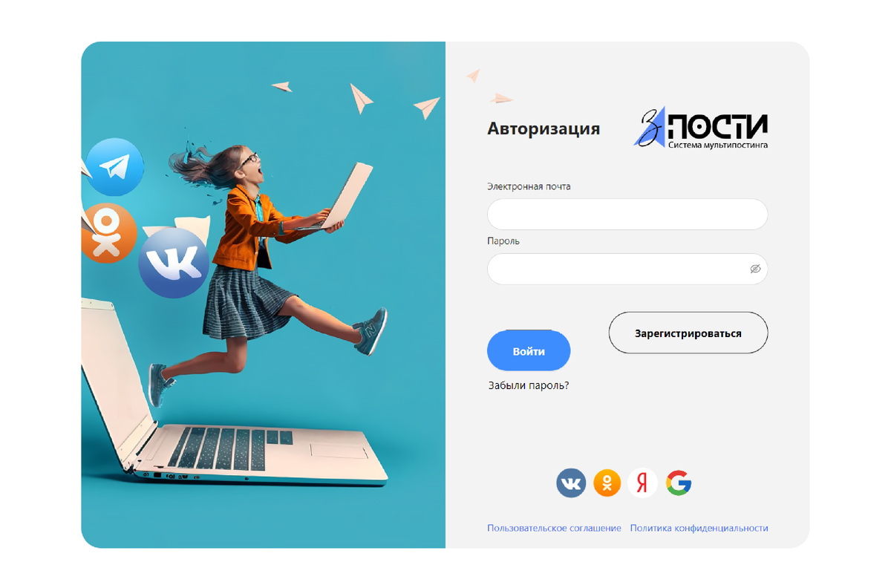Click the Зарегистрироваться button
891x588 pixels.
[688, 333]
